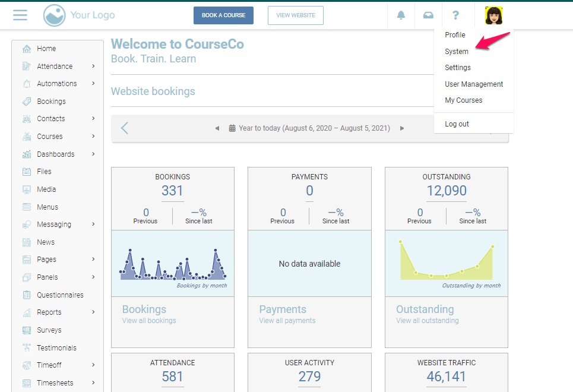Open the View all bookings link
The width and height of the screenshot is (573, 392).
click(149, 321)
